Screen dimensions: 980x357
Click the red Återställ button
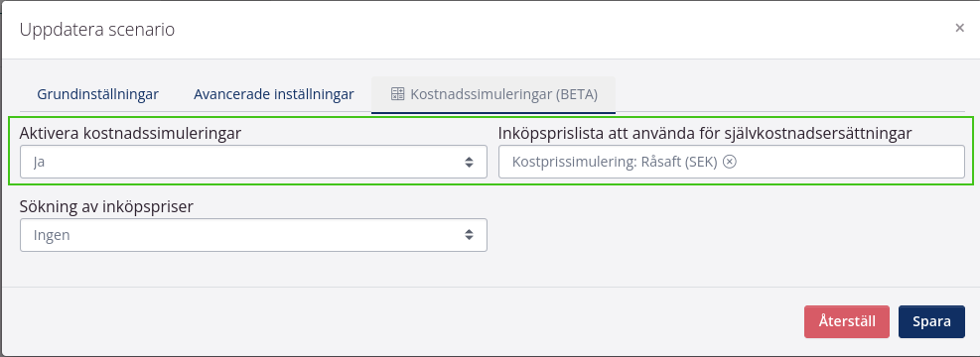pyautogui.click(x=847, y=322)
